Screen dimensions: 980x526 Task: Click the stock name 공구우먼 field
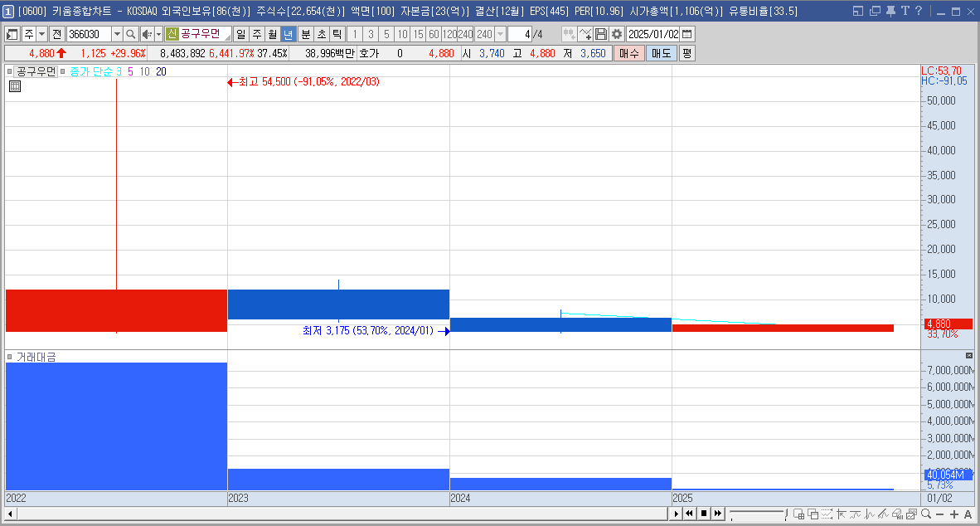coord(205,34)
